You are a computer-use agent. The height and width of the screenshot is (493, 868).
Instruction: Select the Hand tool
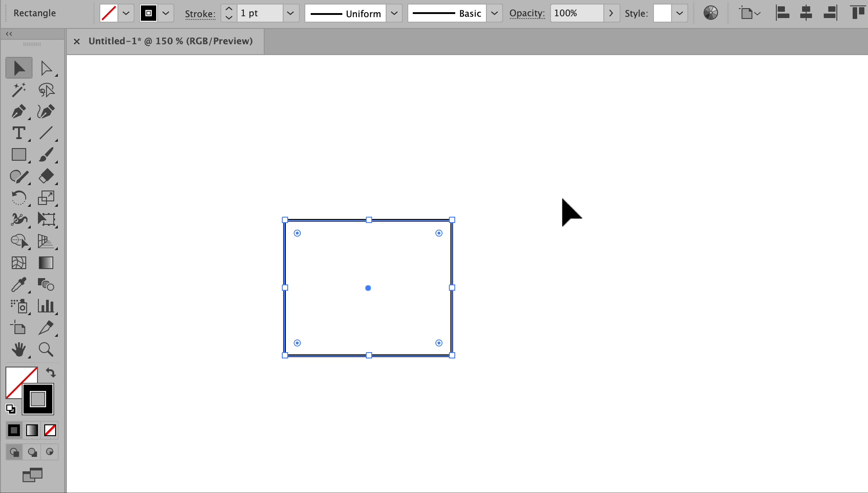19,349
